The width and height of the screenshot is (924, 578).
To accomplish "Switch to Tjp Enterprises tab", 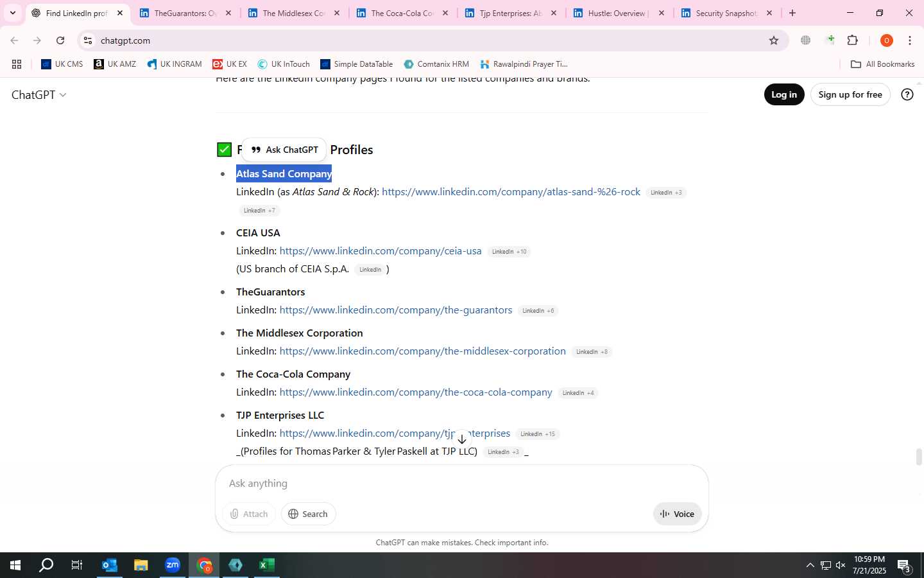I will coord(510,13).
